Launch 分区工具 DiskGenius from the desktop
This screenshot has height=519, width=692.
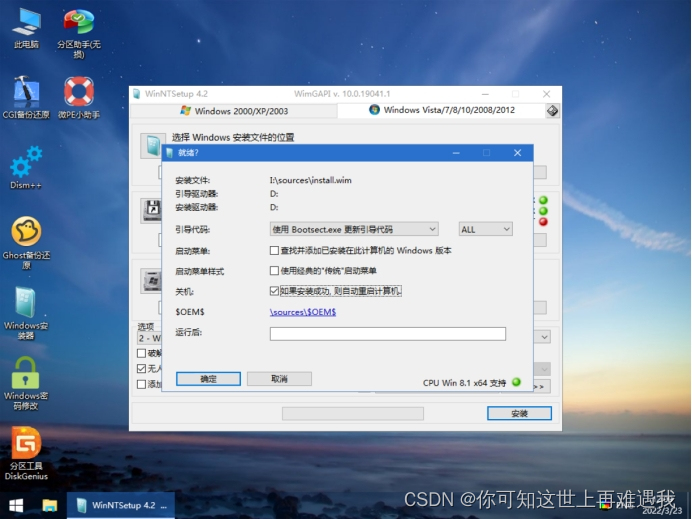[x=26, y=453]
